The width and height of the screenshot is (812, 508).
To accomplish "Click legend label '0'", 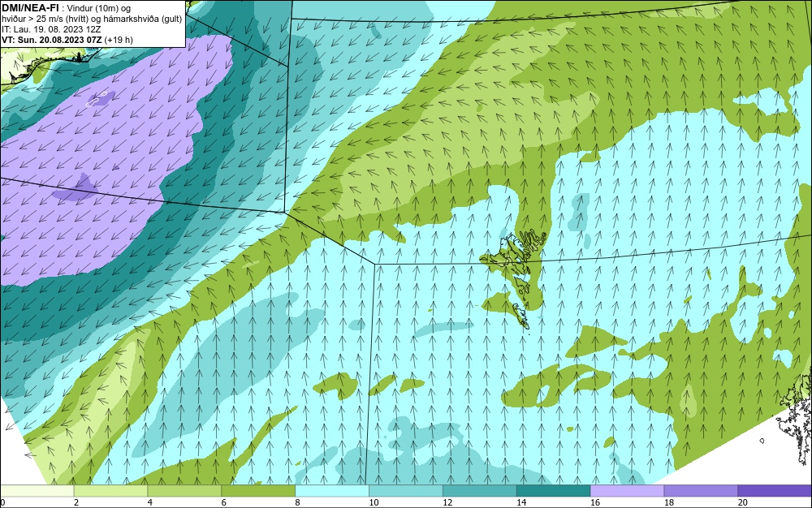I will click(2, 502).
